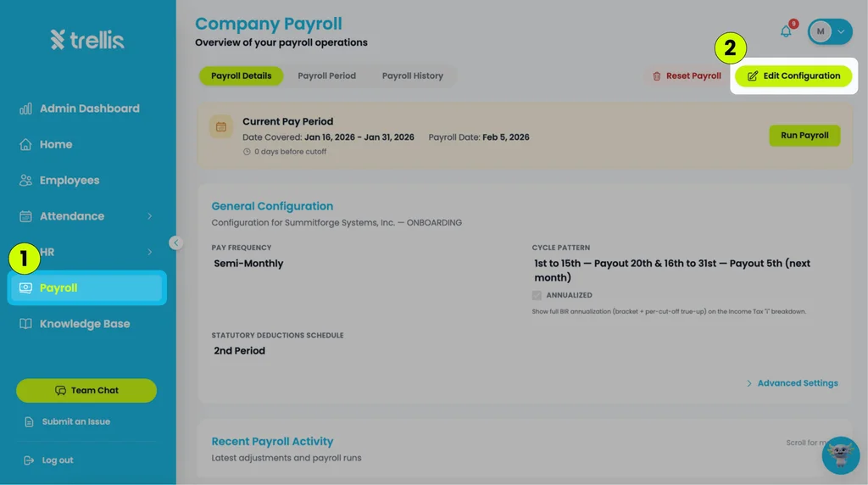Click the Attendance calendar icon
Viewport: 868px width, 485px height.
click(x=25, y=216)
